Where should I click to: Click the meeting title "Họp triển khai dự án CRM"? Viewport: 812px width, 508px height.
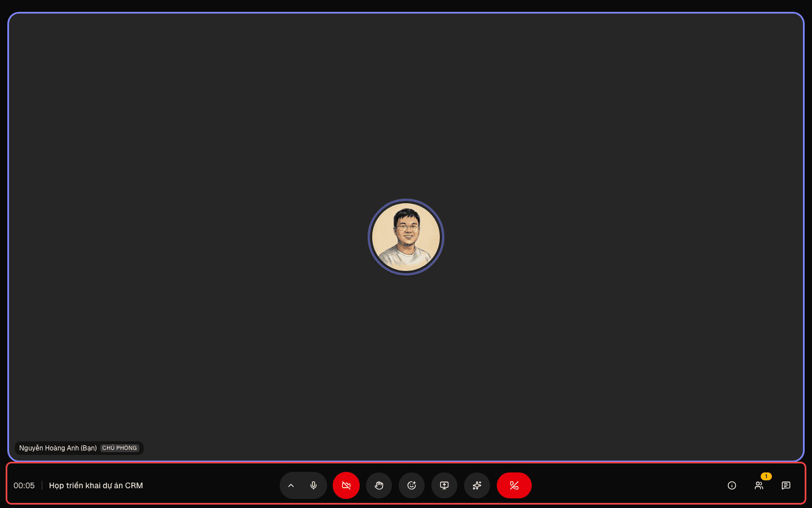point(96,485)
